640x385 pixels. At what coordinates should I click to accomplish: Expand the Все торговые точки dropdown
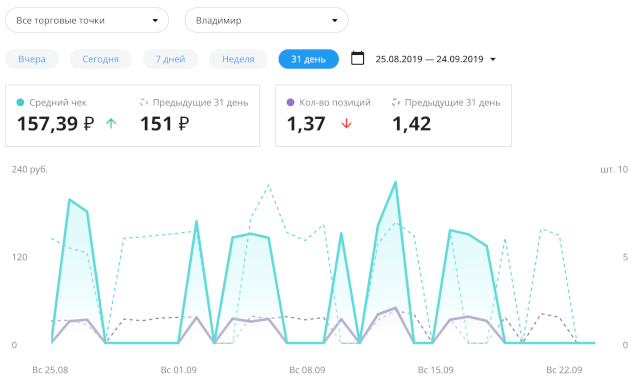coord(87,20)
